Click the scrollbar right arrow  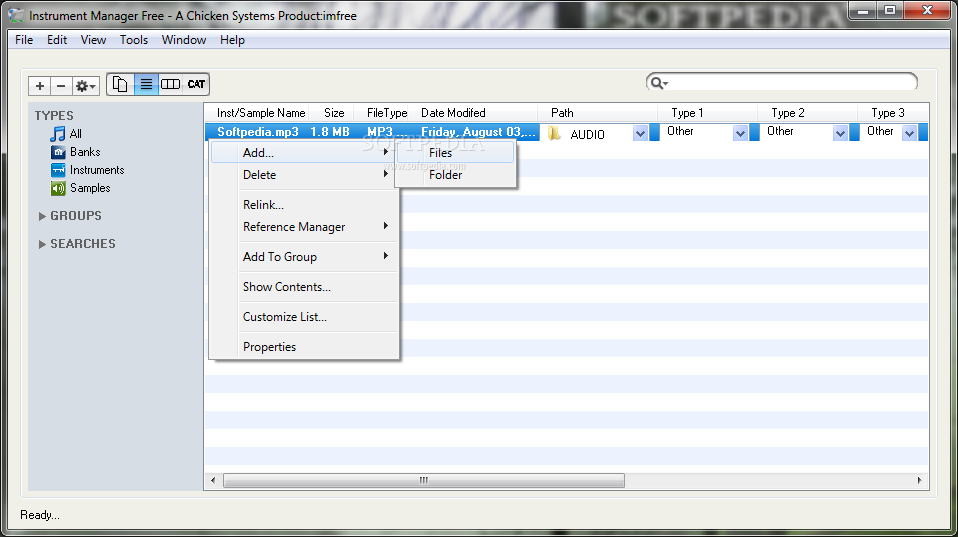[x=920, y=480]
